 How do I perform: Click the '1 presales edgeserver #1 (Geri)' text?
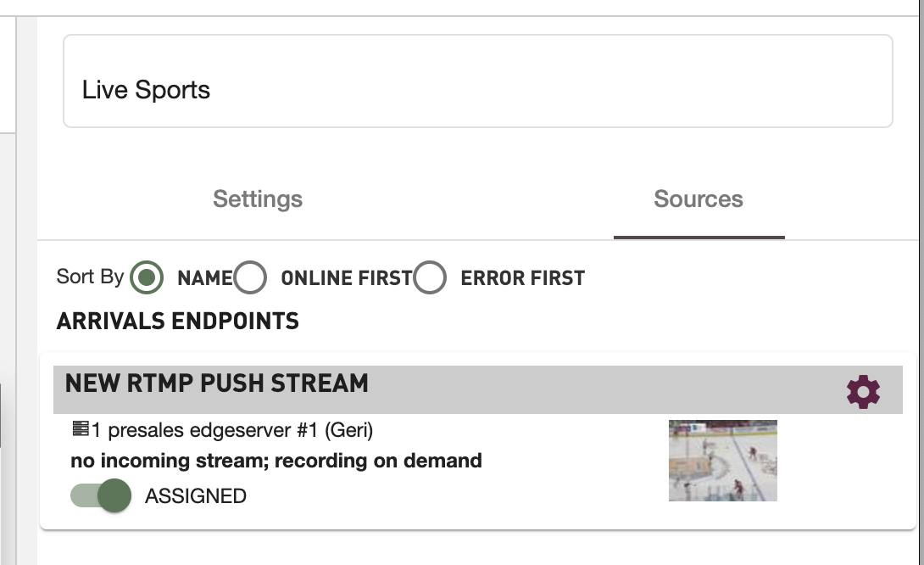click(x=232, y=430)
